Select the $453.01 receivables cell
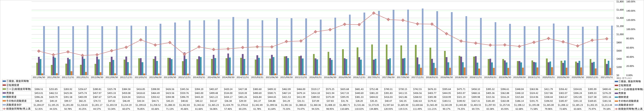644x111 pixels. click(x=39, y=93)
